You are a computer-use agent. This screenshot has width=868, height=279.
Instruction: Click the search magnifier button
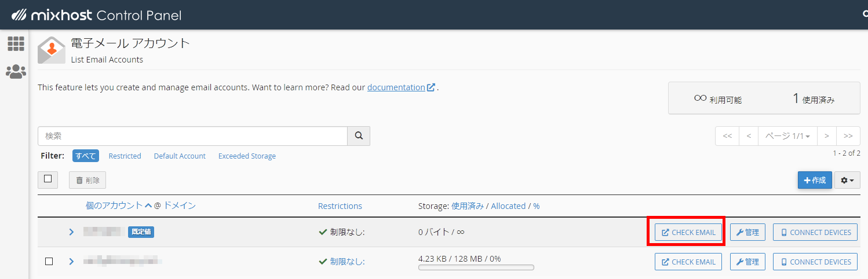click(359, 136)
